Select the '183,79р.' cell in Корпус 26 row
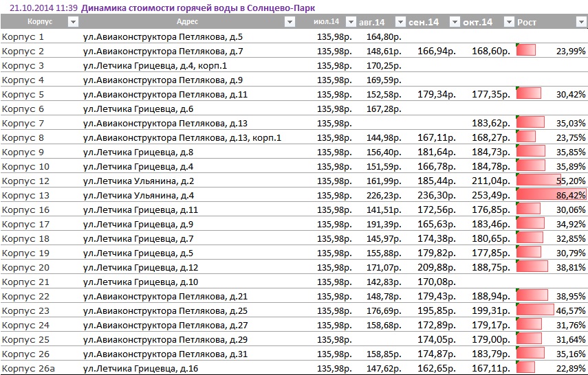The width and height of the screenshot is (588, 375). pyautogui.click(x=491, y=354)
